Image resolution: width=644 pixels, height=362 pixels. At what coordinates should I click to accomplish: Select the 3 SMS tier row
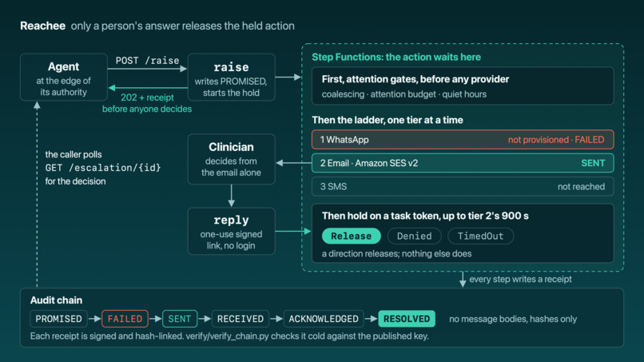click(x=463, y=186)
